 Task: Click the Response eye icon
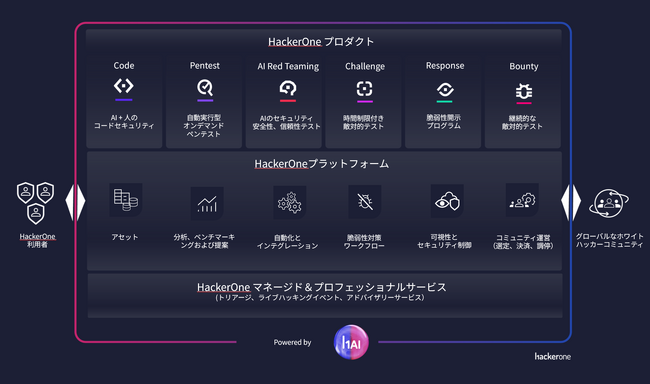[x=445, y=89]
